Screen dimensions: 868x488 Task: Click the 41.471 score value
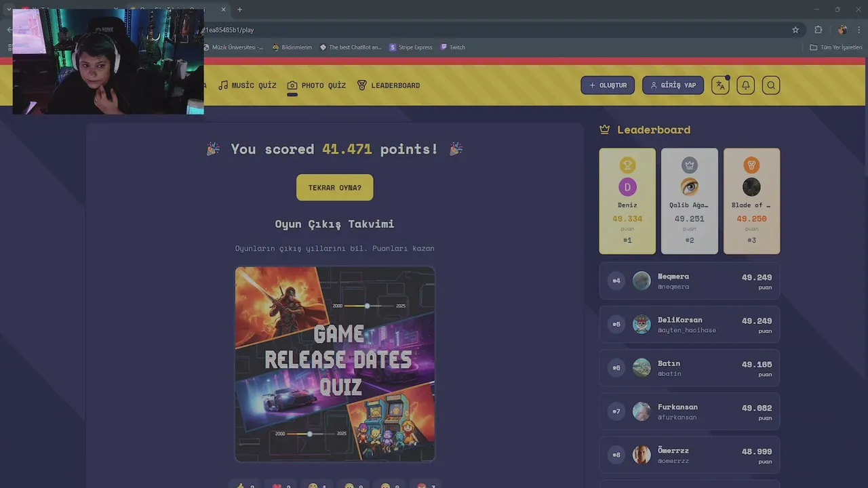click(347, 149)
